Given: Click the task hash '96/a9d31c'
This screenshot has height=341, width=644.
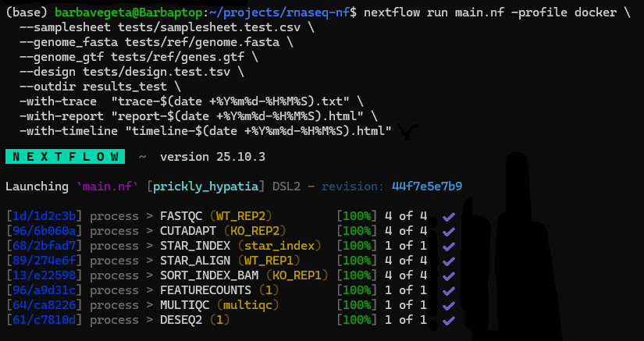Looking at the screenshot, I should pyautogui.click(x=44, y=290).
